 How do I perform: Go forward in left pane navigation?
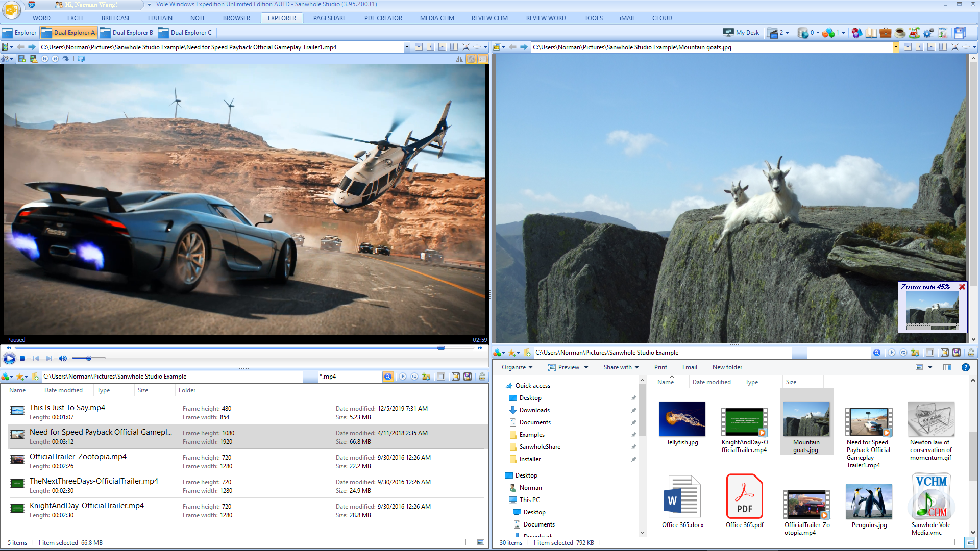click(32, 47)
